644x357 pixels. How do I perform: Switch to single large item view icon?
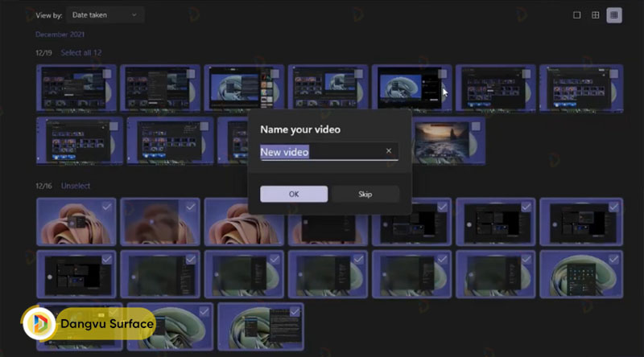pos(576,15)
